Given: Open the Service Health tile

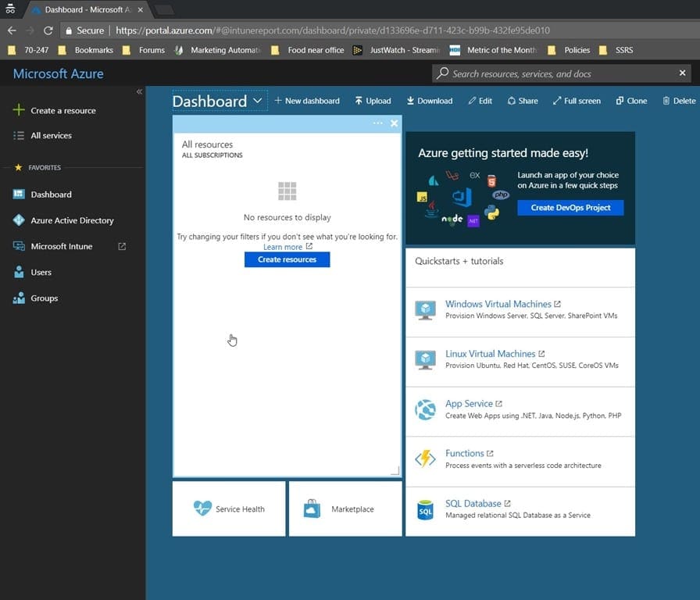Looking at the screenshot, I should [x=229, y=509].
